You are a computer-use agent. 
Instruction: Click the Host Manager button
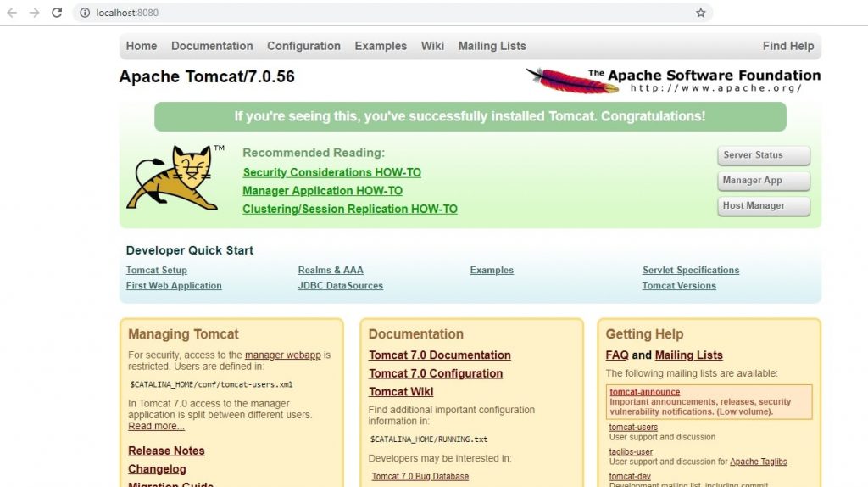764,205
